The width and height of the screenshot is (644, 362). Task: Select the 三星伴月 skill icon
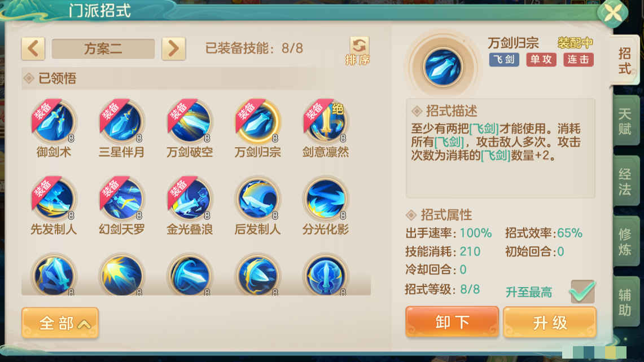[121, 121]
